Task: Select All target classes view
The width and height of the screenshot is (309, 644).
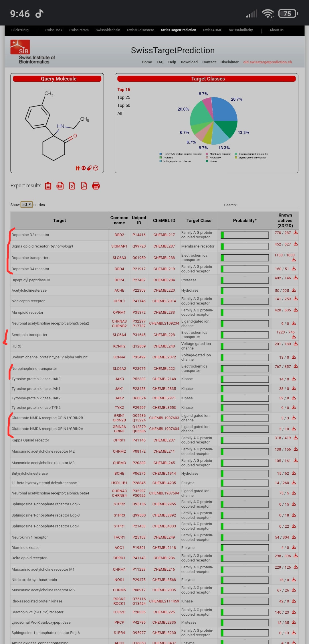Action: [x=120, y=113]
